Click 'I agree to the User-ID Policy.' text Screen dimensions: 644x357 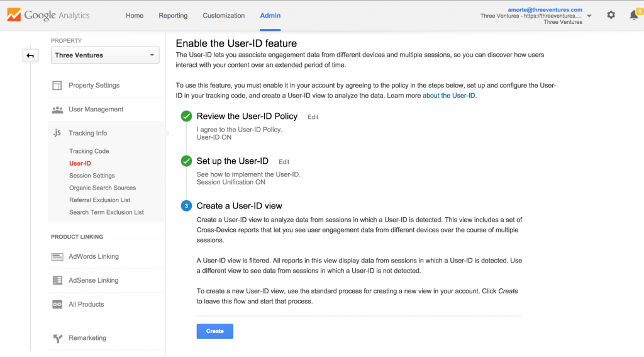click(240, 130)
